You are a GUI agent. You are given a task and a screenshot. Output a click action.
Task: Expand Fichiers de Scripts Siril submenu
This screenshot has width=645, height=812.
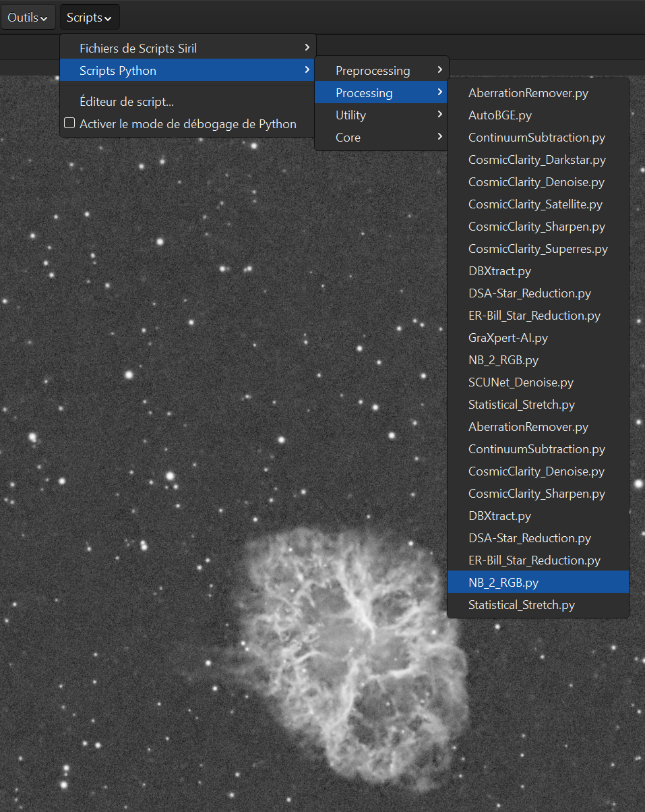tap(188, 48)
